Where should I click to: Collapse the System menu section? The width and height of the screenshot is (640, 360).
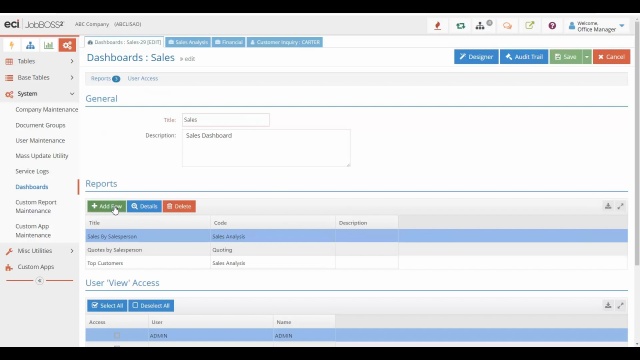(40, 94)
